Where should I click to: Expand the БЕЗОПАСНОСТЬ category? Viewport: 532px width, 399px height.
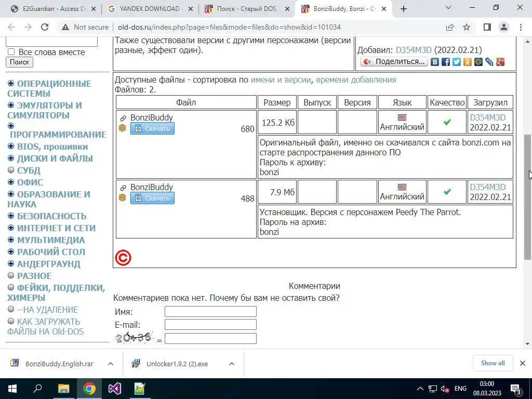pyautogui.click(x=11, y=216)
